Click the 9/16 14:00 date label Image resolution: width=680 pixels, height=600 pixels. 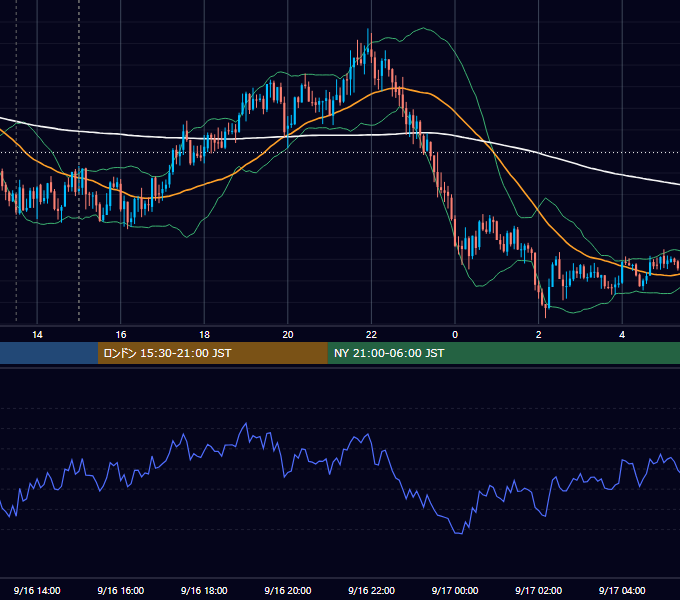pyautogui.click(x=37, y=590)
